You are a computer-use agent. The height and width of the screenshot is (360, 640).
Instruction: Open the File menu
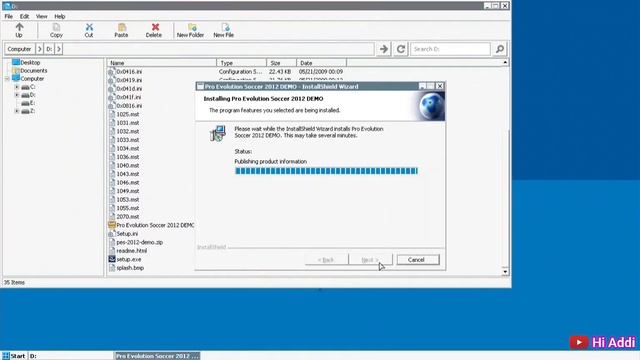[x=9, y=16]
